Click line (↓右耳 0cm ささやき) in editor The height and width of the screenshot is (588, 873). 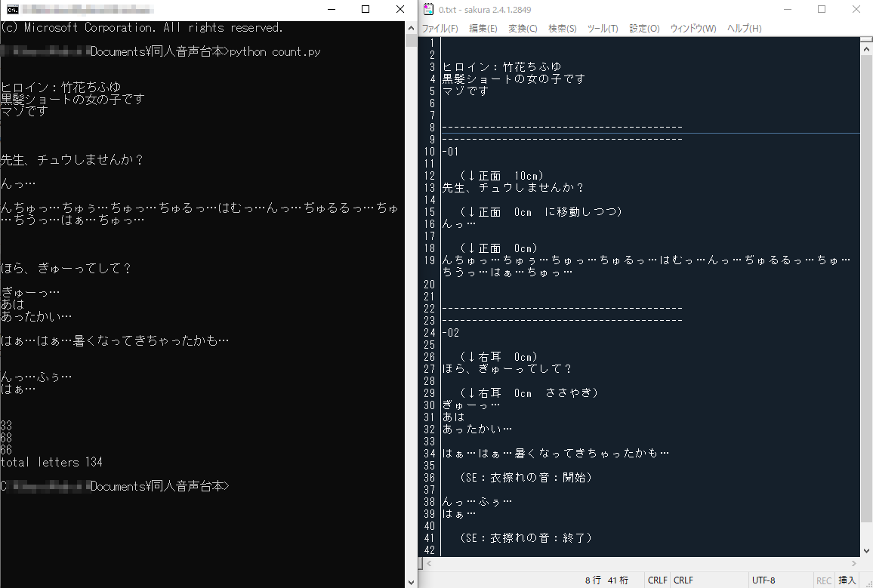pyautogui.click(x=529, y=393)
